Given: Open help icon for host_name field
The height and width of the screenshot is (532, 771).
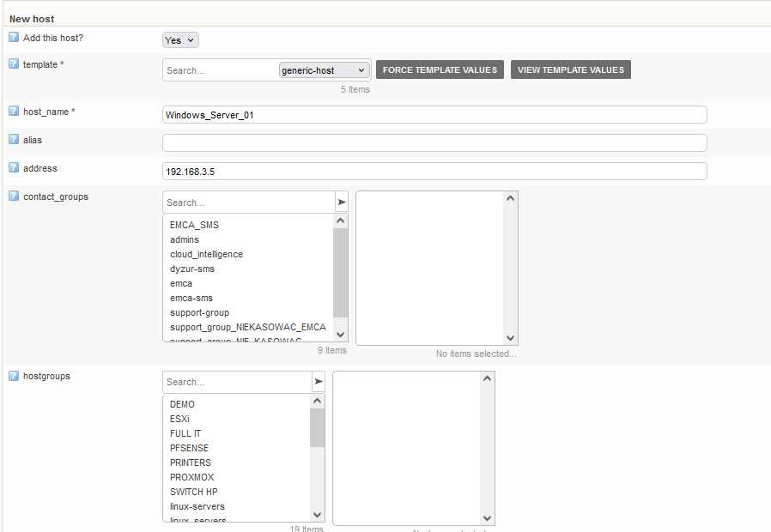Looking at the screenshot, I should [14, 112].
